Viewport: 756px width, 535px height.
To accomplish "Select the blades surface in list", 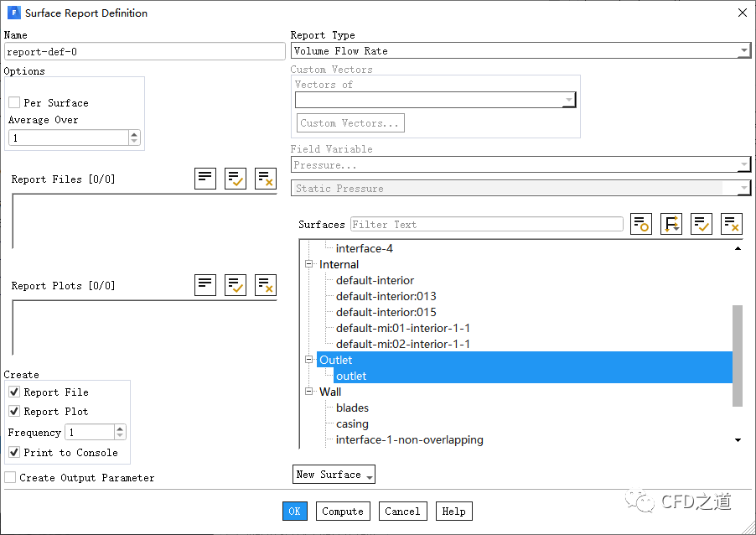I will (352, 408).
